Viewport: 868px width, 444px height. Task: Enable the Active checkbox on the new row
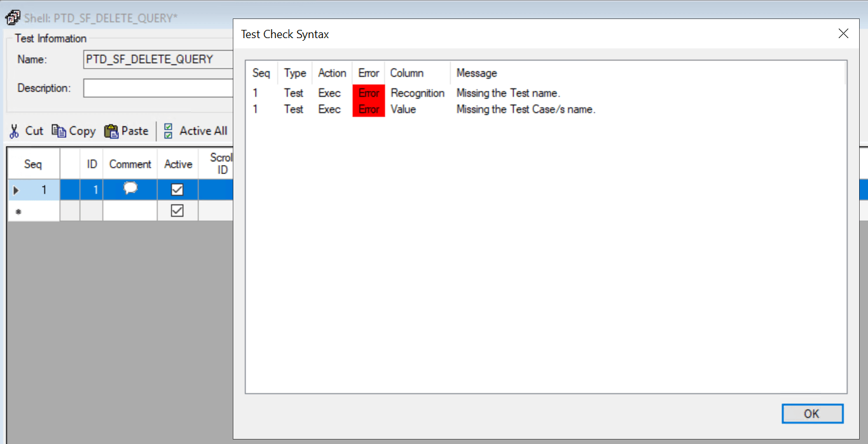click(177, 210)
